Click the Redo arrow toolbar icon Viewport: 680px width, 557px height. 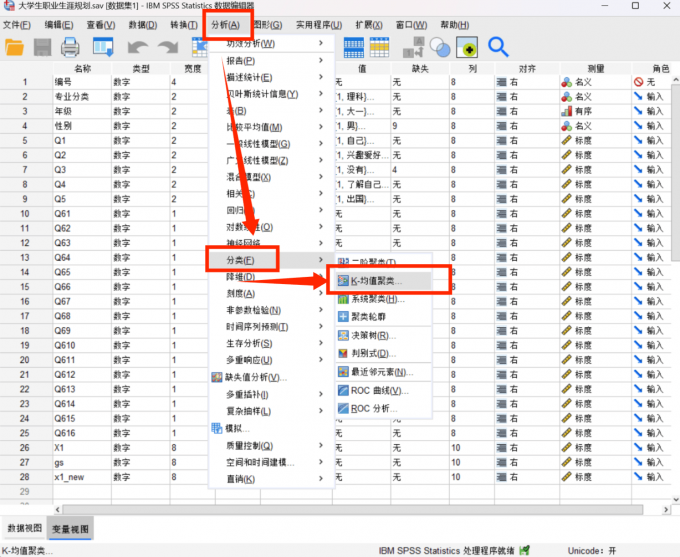click(x=168, y=47)
